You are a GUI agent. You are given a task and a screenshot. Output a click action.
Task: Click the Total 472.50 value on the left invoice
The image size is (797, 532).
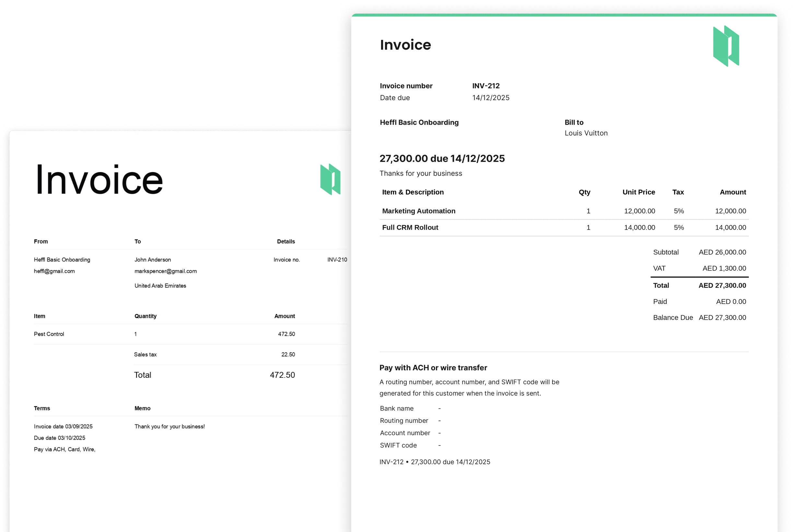click(x=282, y=375)
